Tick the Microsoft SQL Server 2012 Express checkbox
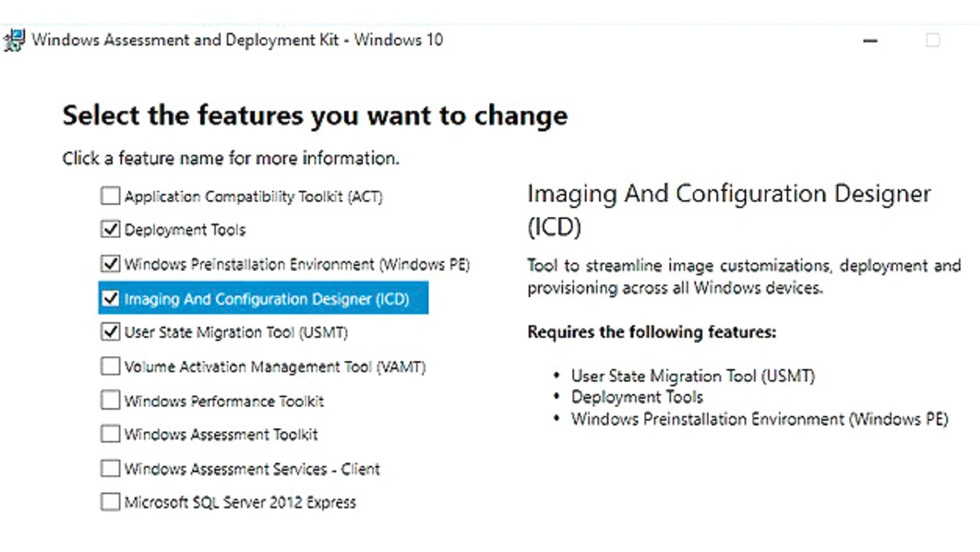This screenshot has width=980, height=552. point(110,502)
